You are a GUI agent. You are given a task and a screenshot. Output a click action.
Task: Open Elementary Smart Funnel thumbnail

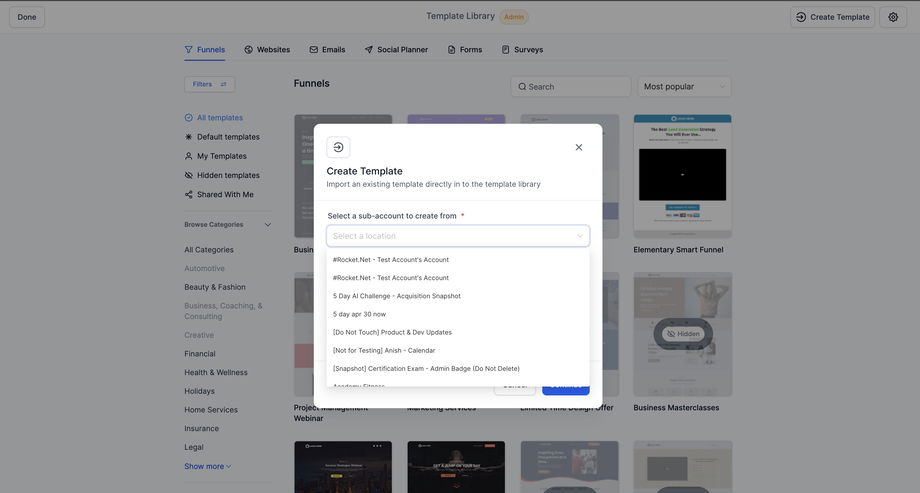tap(682, 176)
